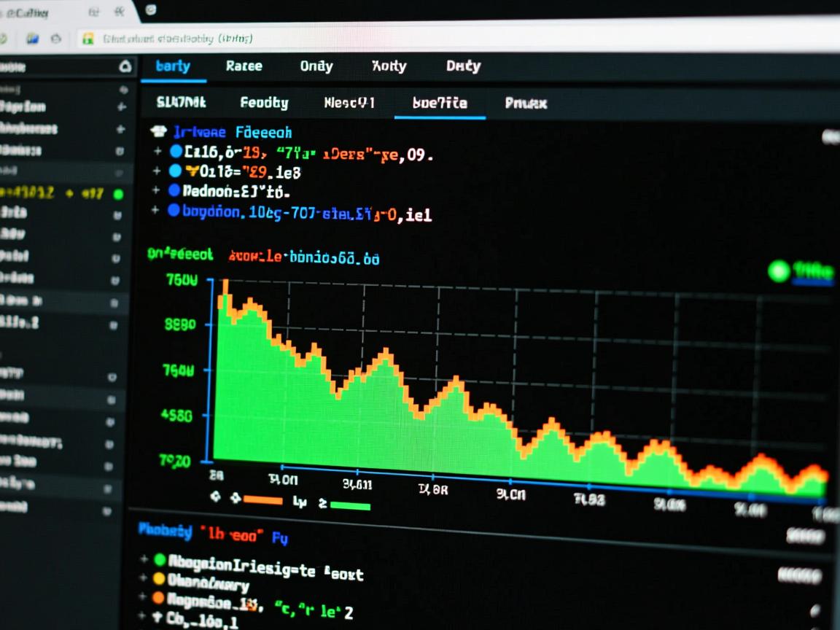Switch to the Raree top tab
Viewport: 840px width, 630px height.
point(244,66)
